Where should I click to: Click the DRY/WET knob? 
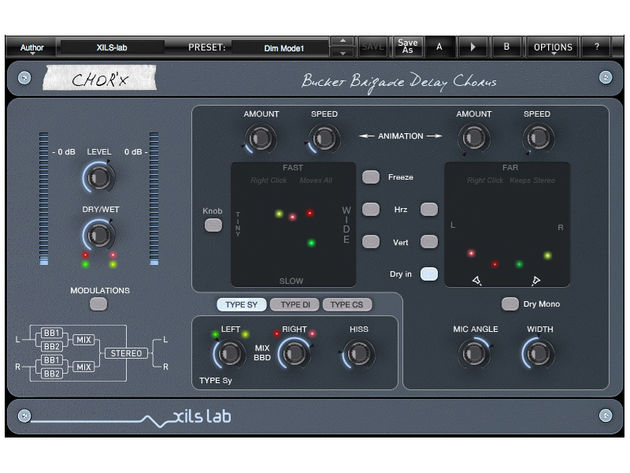(x=98, y=235)
